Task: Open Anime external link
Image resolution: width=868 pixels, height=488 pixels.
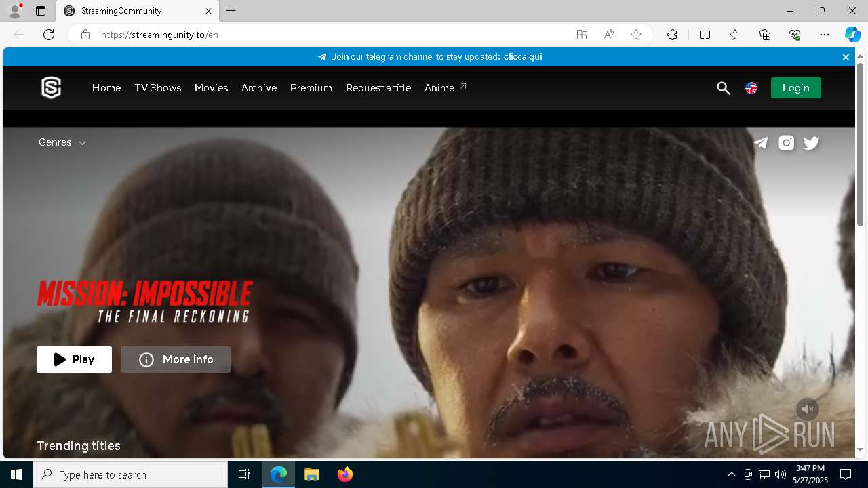Action: [x=446, y=88]
